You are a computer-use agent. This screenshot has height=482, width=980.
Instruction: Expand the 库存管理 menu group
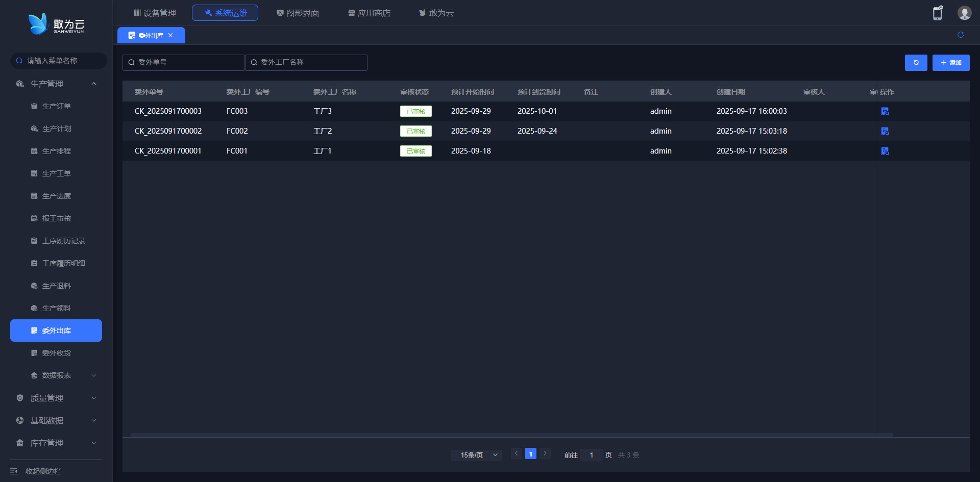[x=94, y=443]
